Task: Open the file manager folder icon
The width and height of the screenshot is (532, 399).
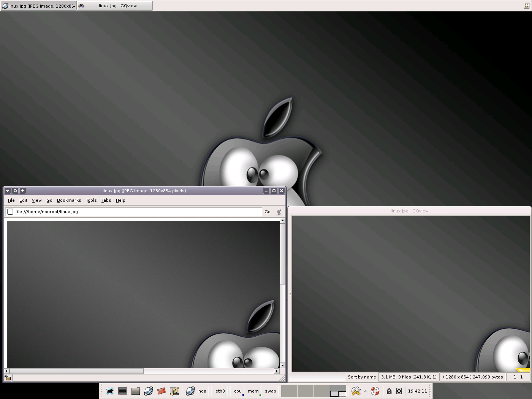Action: (136, 391)
